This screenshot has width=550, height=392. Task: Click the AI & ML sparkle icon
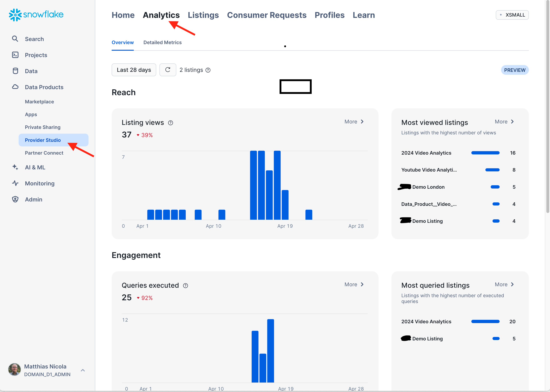coord(15,167)
